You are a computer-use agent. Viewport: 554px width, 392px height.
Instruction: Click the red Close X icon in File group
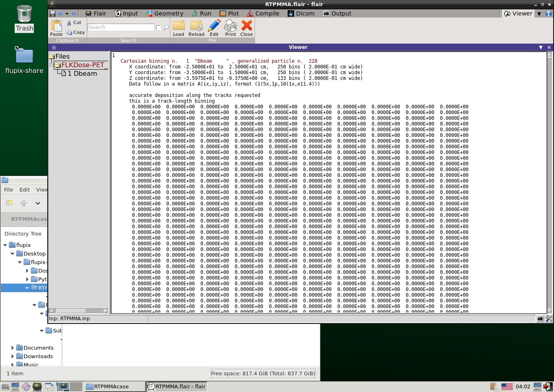(246, 28)
